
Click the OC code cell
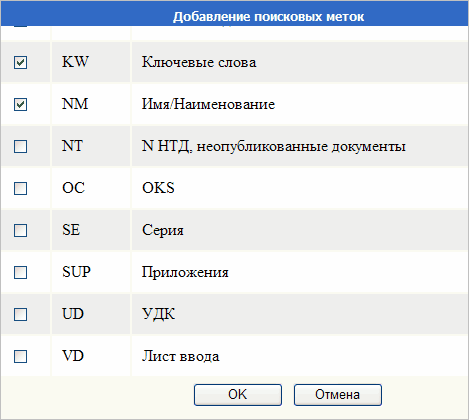click(x=91, y=188)
